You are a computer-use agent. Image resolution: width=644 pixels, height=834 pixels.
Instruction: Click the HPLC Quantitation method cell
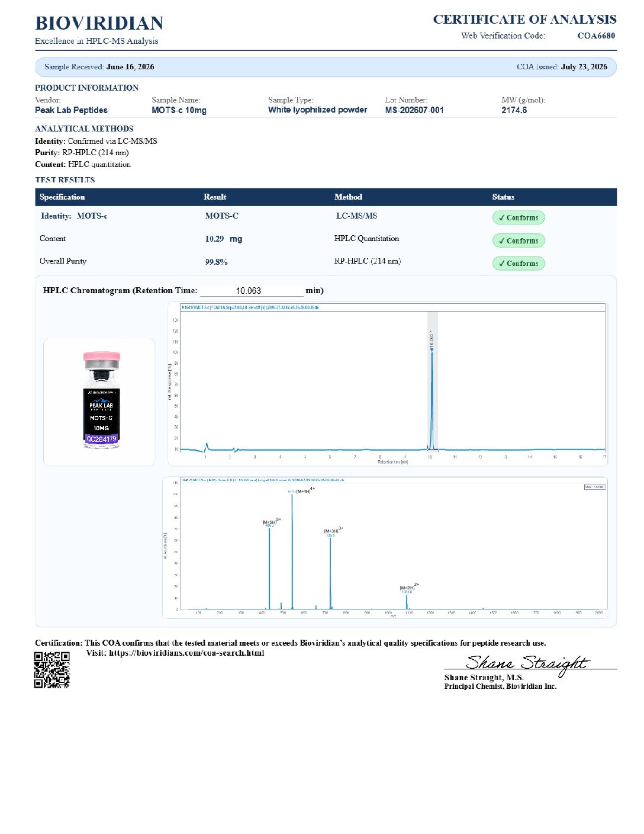[366, 239]
